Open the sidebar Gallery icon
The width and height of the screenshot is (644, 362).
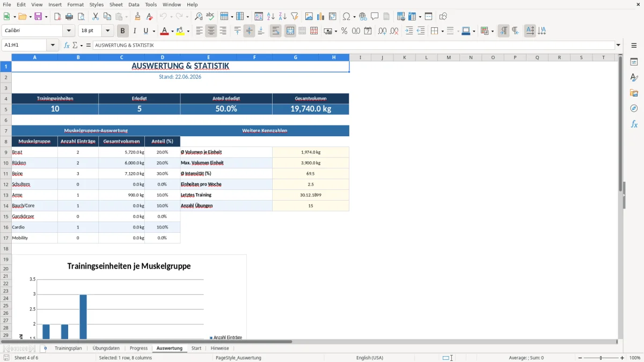pos(634,93)
